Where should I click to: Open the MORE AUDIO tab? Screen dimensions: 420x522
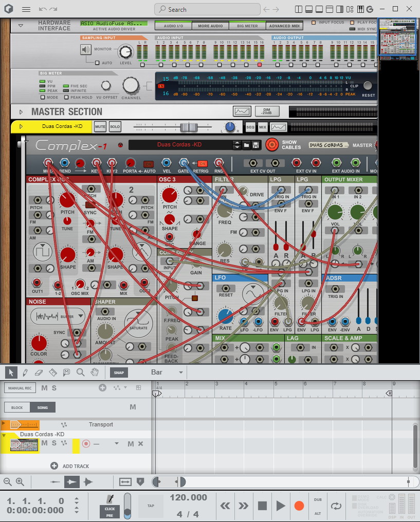click(210, 26)
